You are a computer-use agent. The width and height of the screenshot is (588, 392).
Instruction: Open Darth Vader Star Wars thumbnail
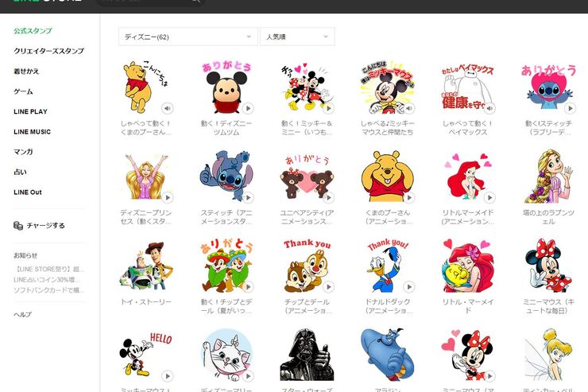coord(307,355)
